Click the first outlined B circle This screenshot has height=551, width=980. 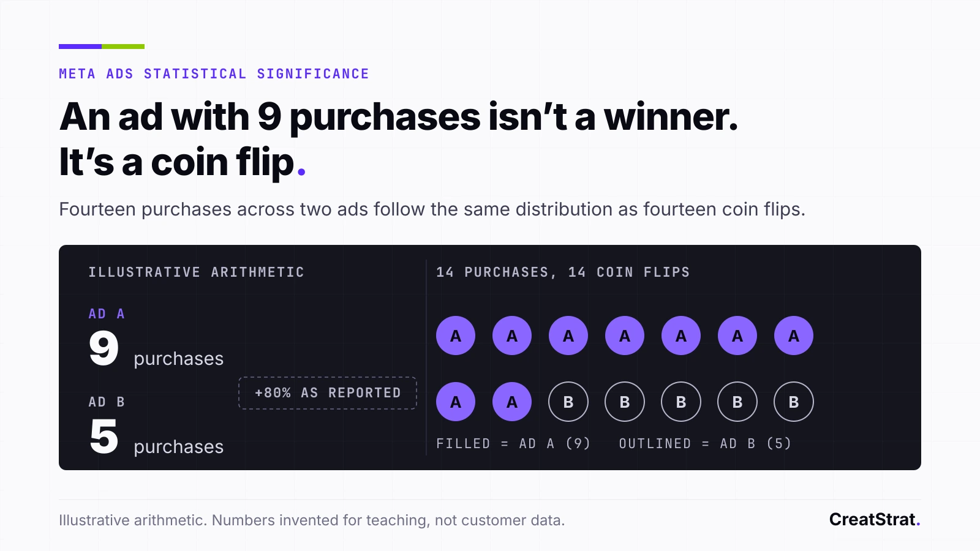coord(568,402)
